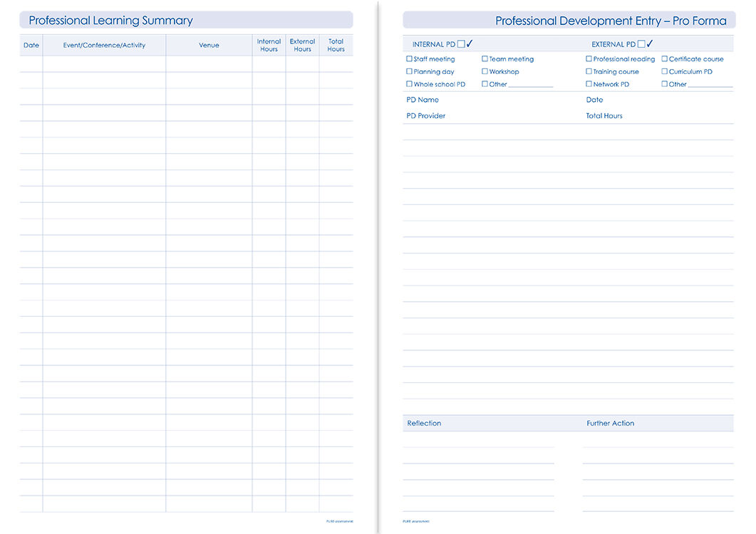Tick the Staff meeting checkbox
The width and height of the screenshot is (756, 534).
click(x=409, y=59)
